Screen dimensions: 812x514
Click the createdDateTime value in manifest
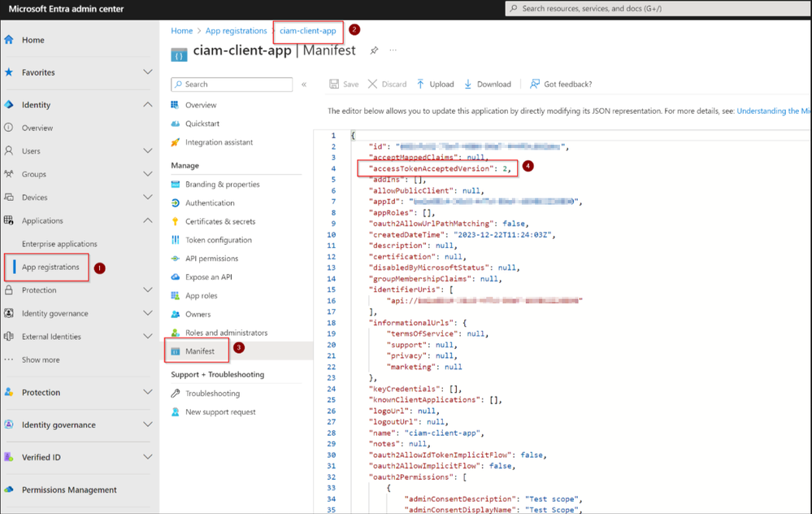pyautogui.click(x=502, y=234)
